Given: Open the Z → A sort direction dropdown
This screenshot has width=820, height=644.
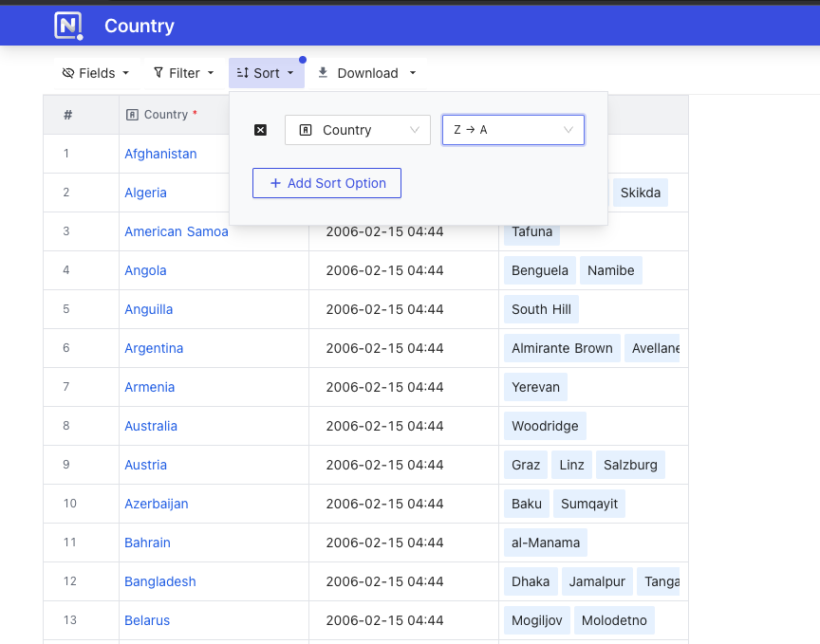Looking at the screenshot, I should point(512,129).
